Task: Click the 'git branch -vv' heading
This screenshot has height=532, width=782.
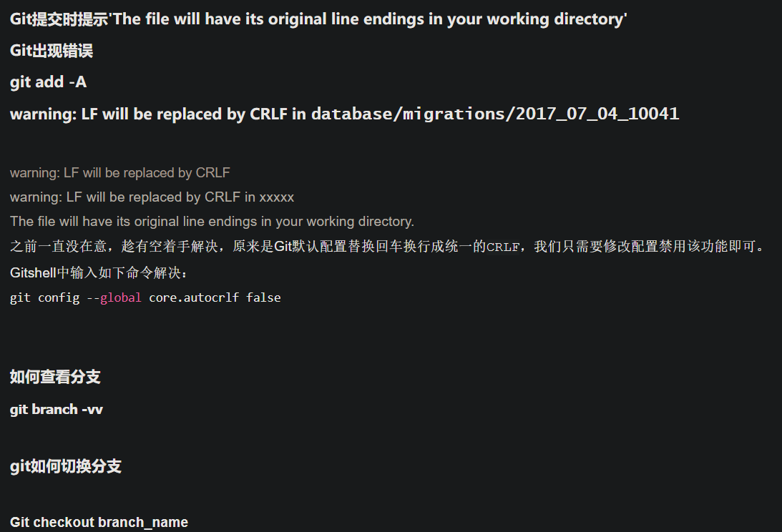Action: pos(57,410)
